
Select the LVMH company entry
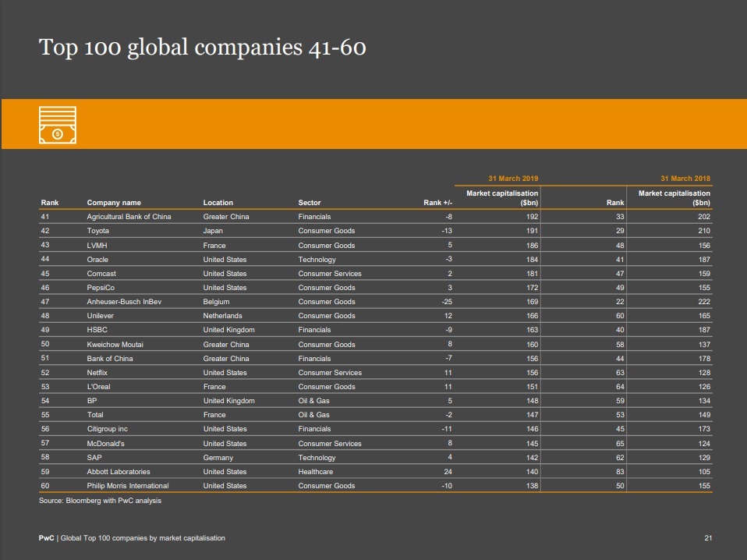(97, 245)
